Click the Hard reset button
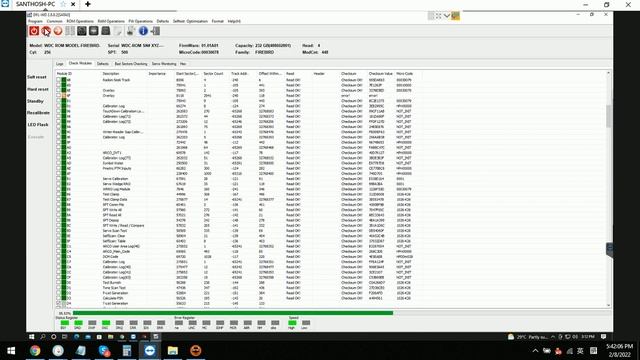Viewport: 640px width, 360px height. 38,89
